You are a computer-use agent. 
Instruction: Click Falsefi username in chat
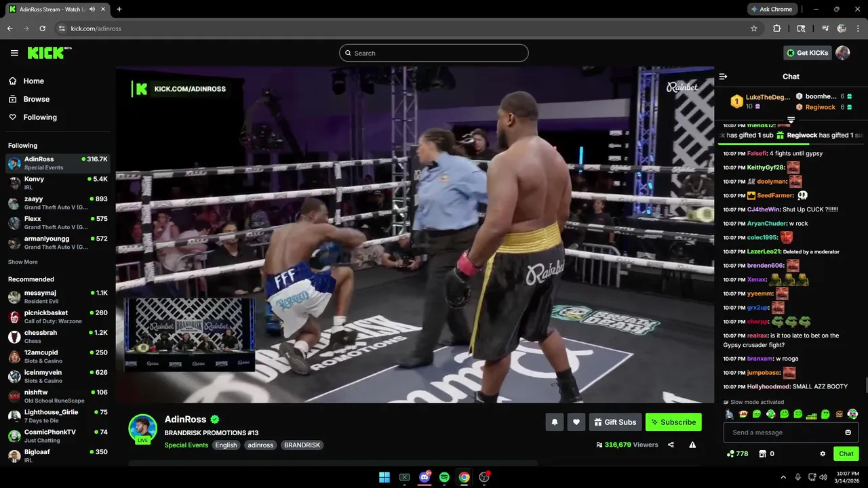(756, 153)
